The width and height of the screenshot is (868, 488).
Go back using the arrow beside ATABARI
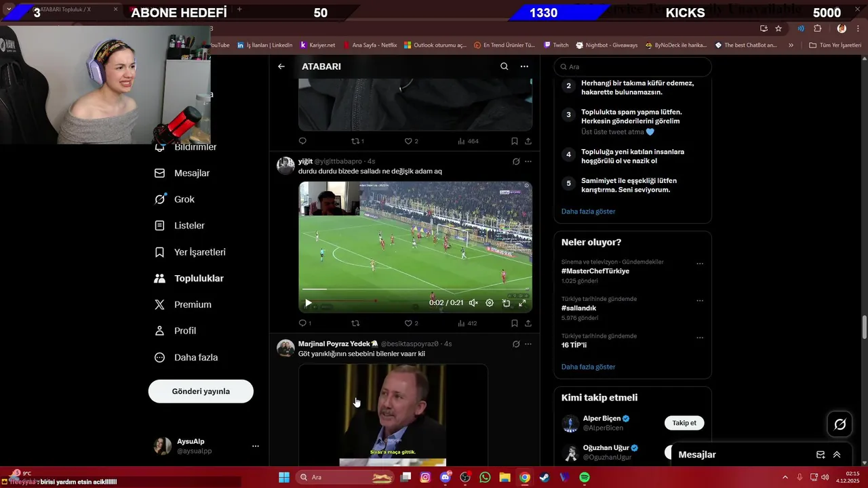tap(281, 66)
